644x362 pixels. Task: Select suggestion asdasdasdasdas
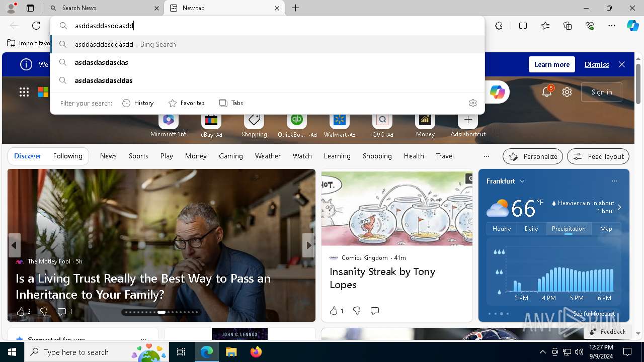point(267,62)
